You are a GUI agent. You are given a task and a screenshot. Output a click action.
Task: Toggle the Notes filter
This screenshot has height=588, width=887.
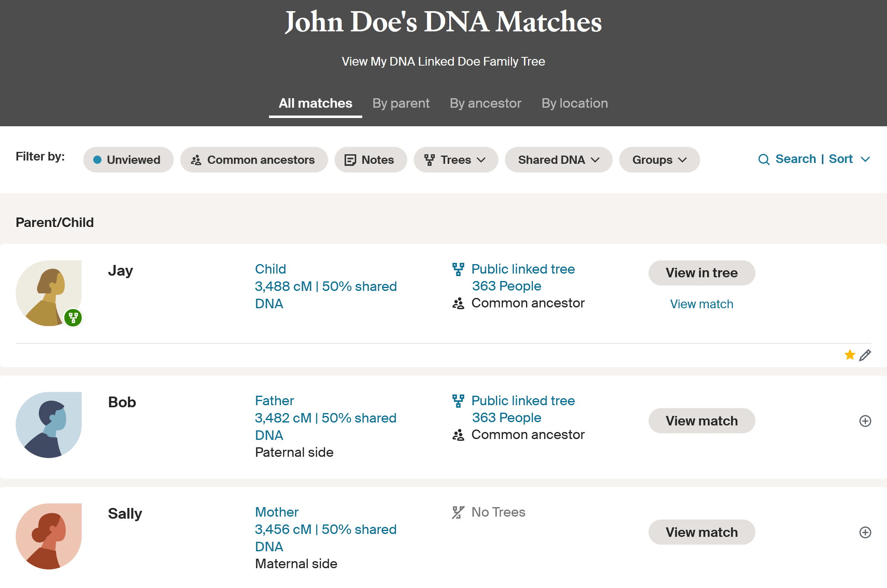[370, 160]
